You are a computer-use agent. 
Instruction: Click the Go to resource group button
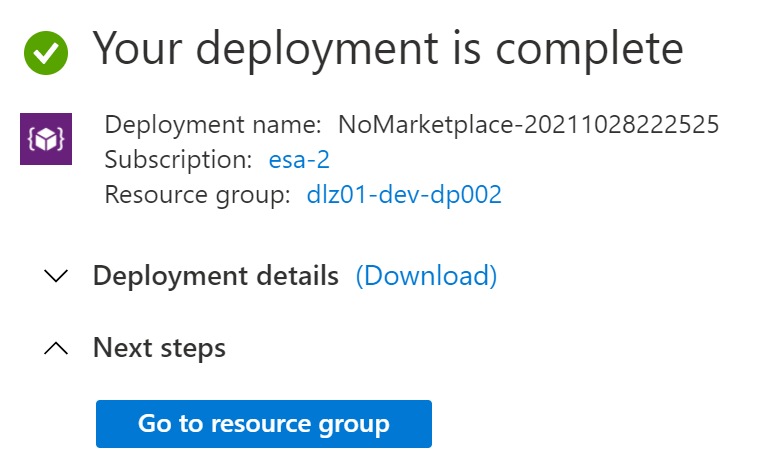coord(264,424)
